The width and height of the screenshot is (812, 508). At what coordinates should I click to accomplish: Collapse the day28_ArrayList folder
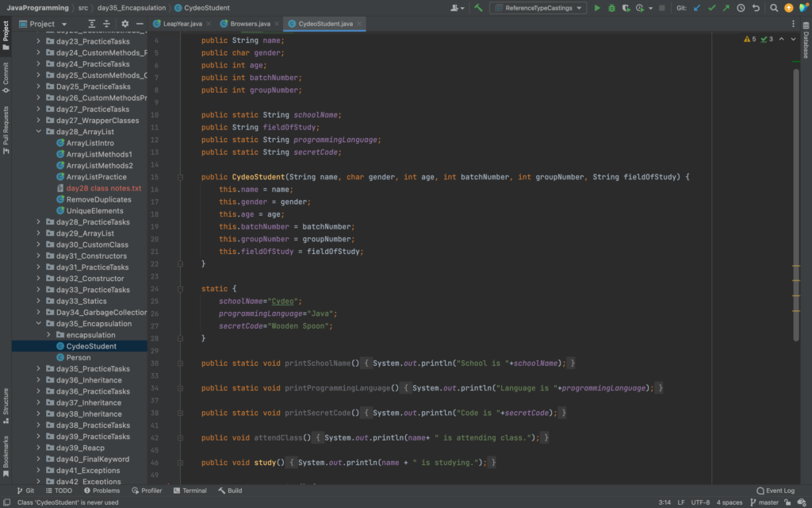tap(38, 132)
